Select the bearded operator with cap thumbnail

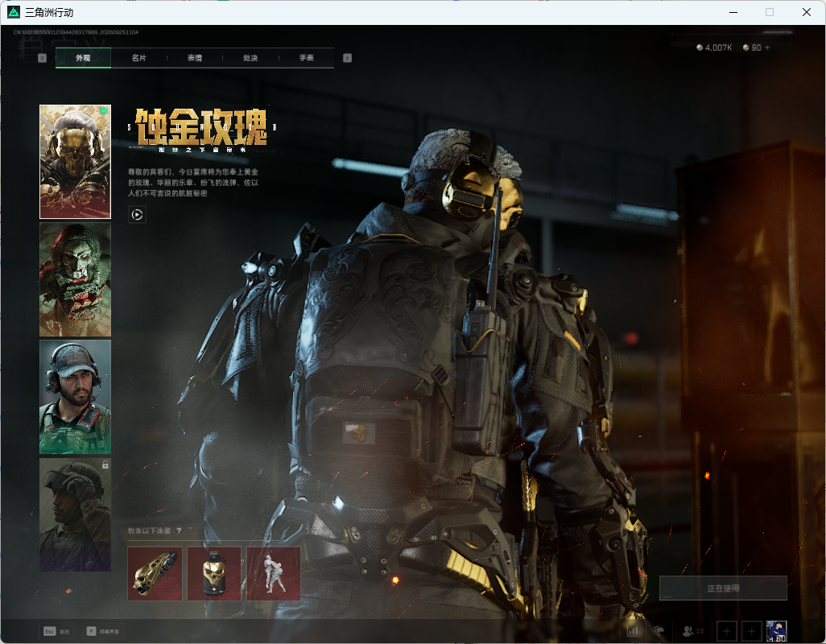point(76,397)
